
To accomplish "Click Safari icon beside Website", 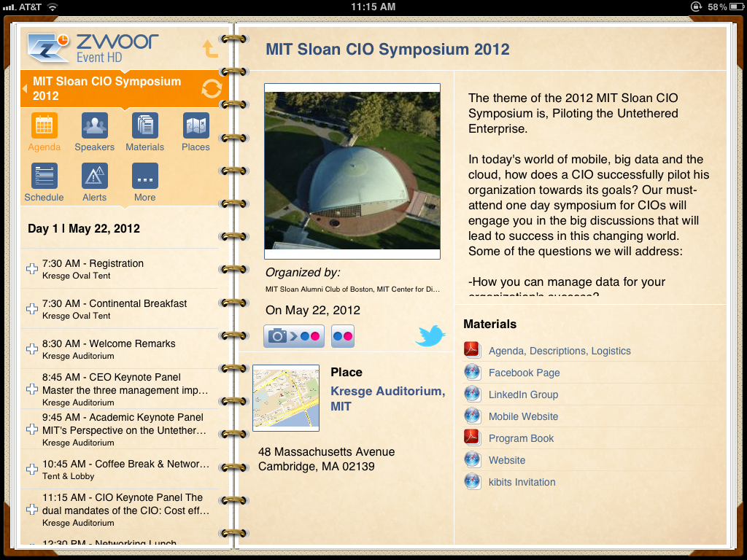I will 472,459.
